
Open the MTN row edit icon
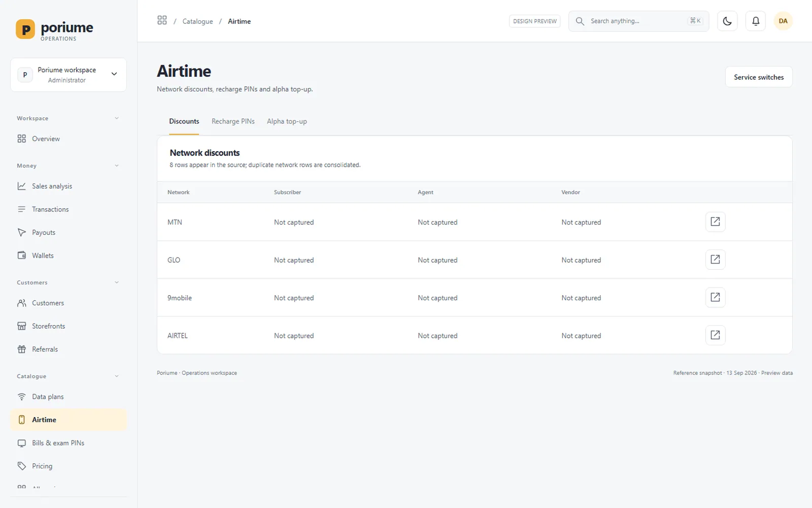tap(715, 221)
